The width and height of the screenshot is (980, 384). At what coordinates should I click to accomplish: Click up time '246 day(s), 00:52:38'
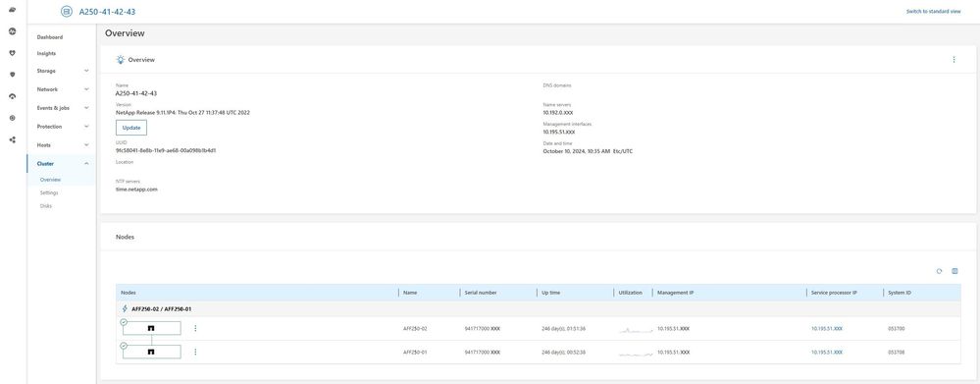coord(563,353)
